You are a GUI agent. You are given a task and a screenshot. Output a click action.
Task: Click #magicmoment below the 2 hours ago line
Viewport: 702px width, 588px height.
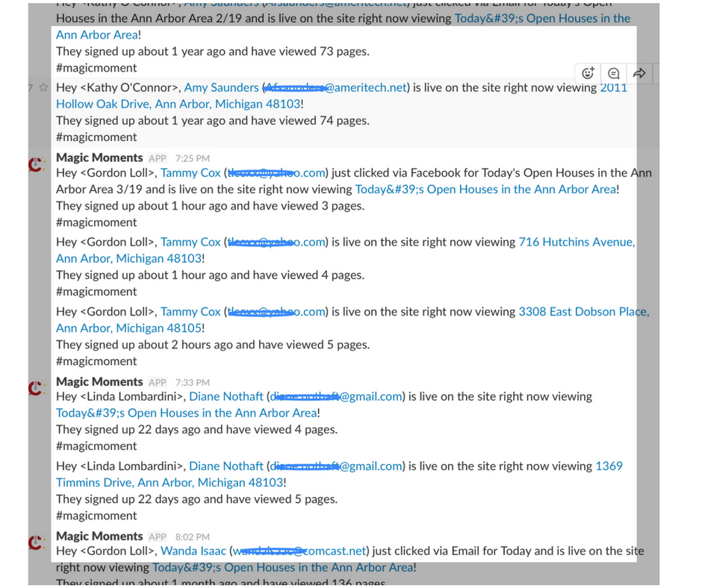96,361
